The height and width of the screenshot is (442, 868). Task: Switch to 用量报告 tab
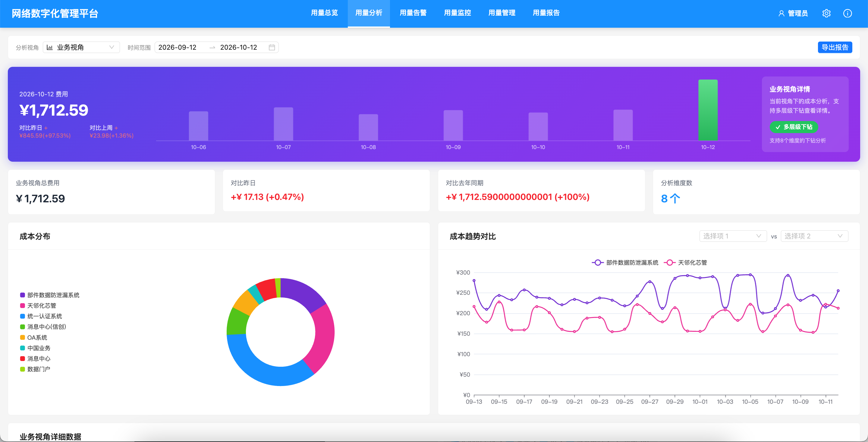[546, 13]
